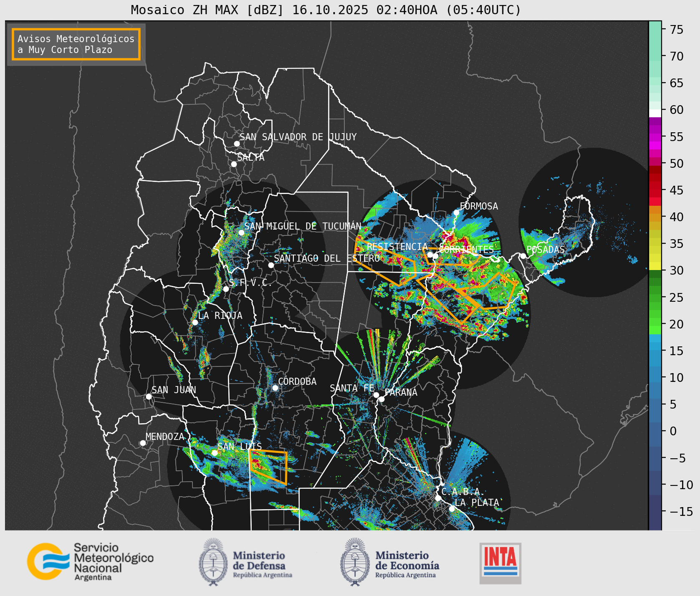Click the Resistencia city marker dot
The width and height of the screenshot is (700, 596).
[x=430, y=255]
